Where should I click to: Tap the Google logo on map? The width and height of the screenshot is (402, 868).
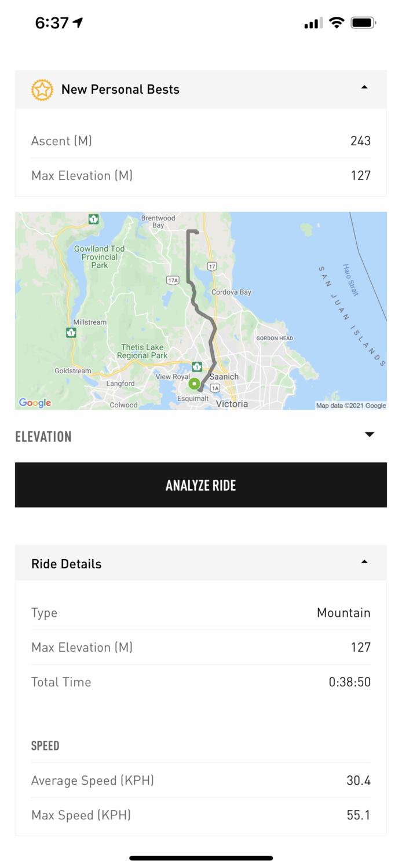click(x=35, y=403)
